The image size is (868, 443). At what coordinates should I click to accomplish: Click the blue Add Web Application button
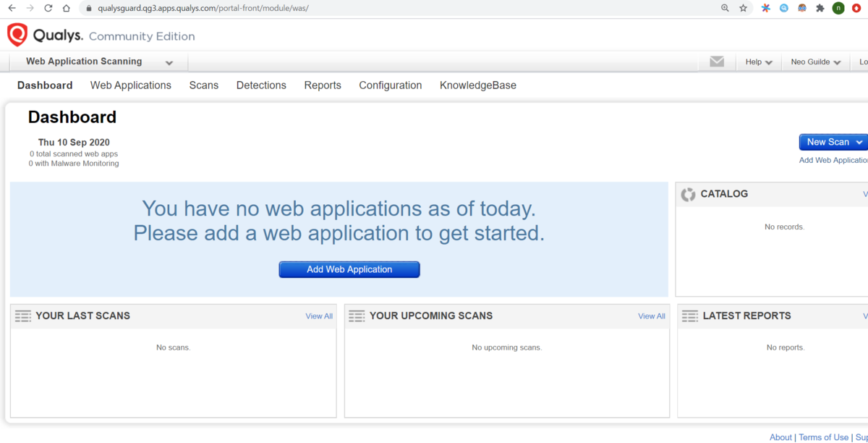[349, 269]
